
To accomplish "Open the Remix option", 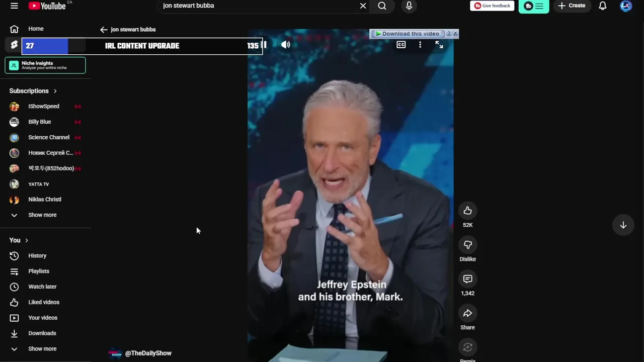I will click(468, 347).
